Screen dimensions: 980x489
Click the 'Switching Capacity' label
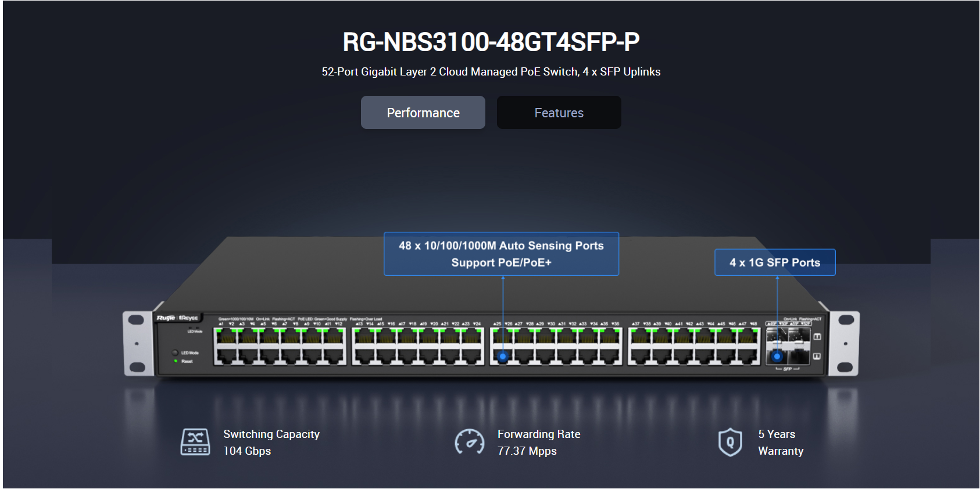pyautogui.click(x=271, y=434)
